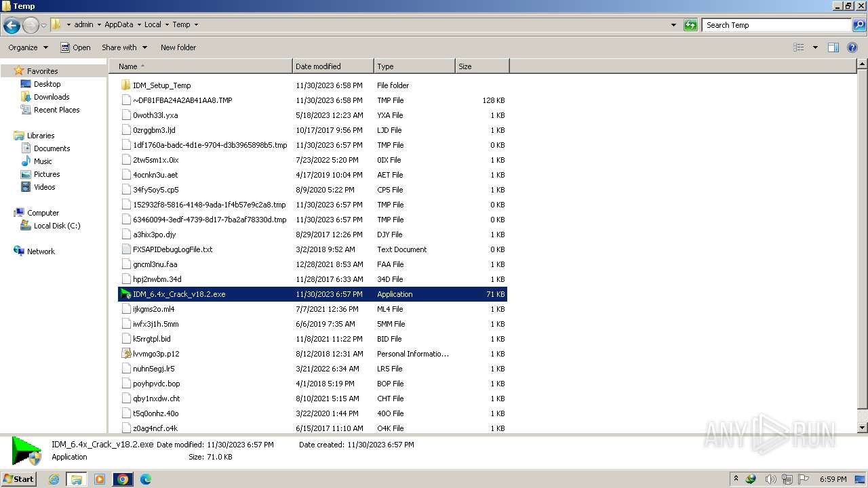Open Downloads in the navigation pane
This screenshot has width=868, height=488.
tap(52, 97)
